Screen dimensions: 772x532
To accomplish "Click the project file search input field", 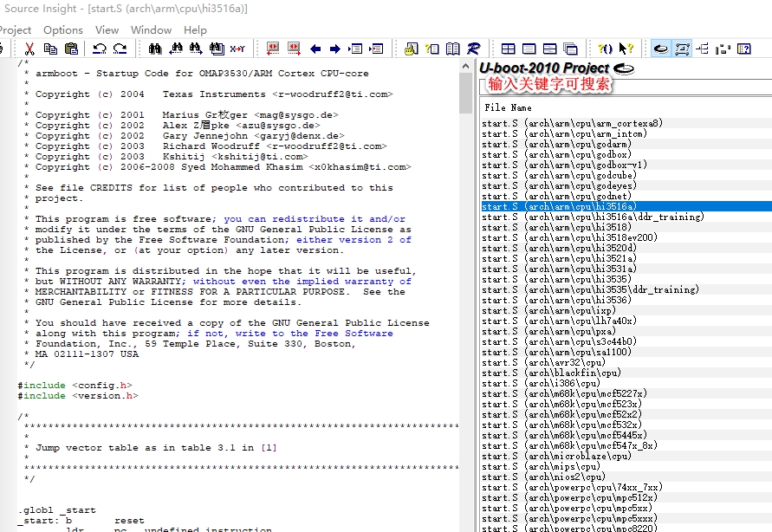I will point(624,86).
